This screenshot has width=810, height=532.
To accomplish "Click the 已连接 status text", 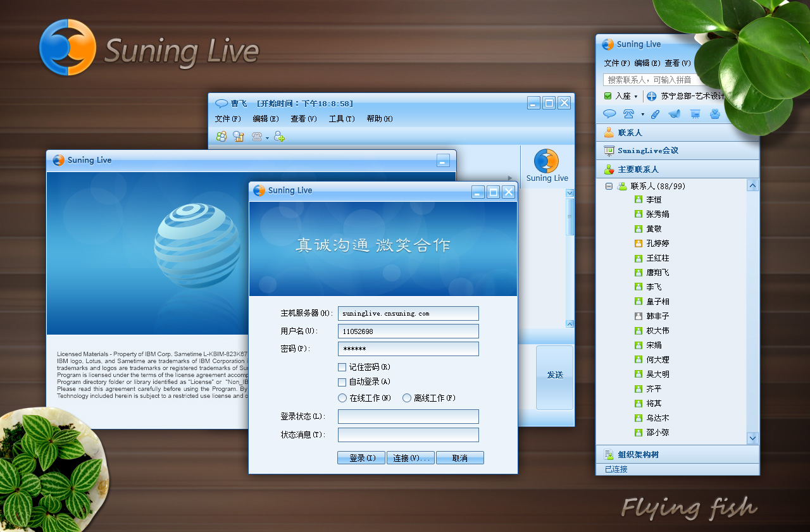I will tap(616, 469).
